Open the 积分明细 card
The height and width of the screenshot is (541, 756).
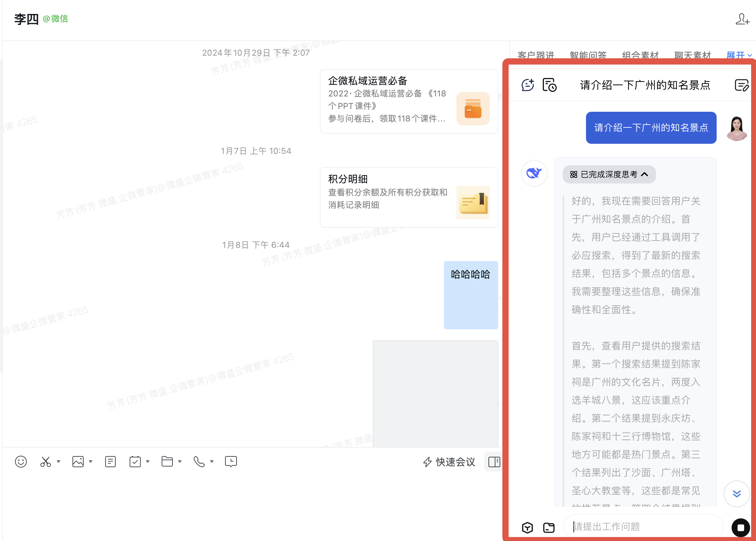pyautogui.click(x=409, y=197)
